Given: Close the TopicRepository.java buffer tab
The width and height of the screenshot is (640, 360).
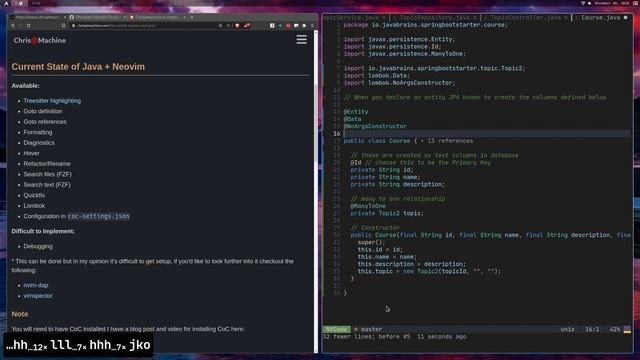Looking at the screenshot, I should tap(475, 18).
